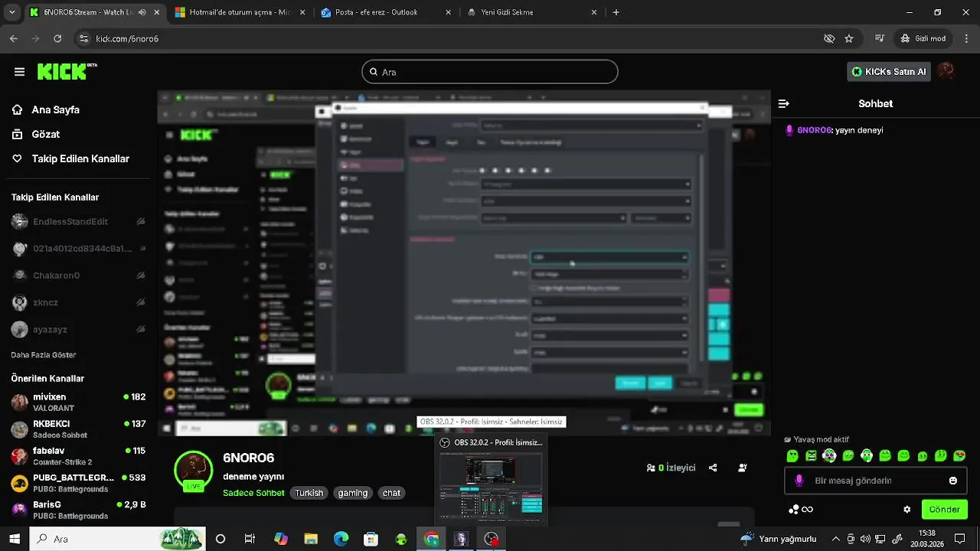Open Gözat in the sidebar
This screenshot has width=980, height=551.
[36, 134]
